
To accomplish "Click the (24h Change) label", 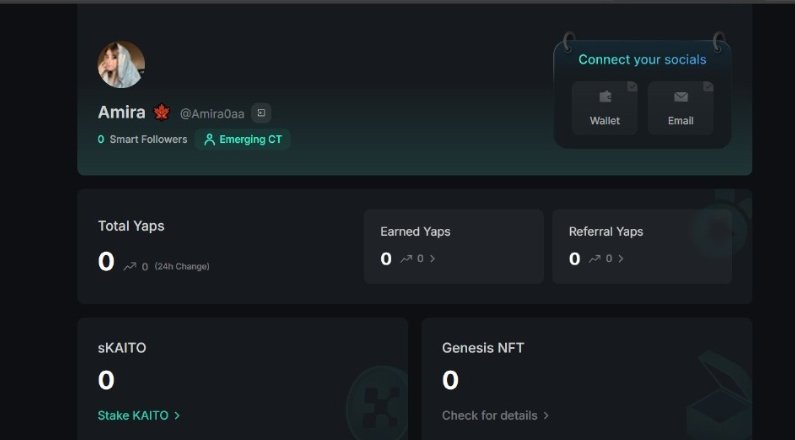I will click(182, 267).
